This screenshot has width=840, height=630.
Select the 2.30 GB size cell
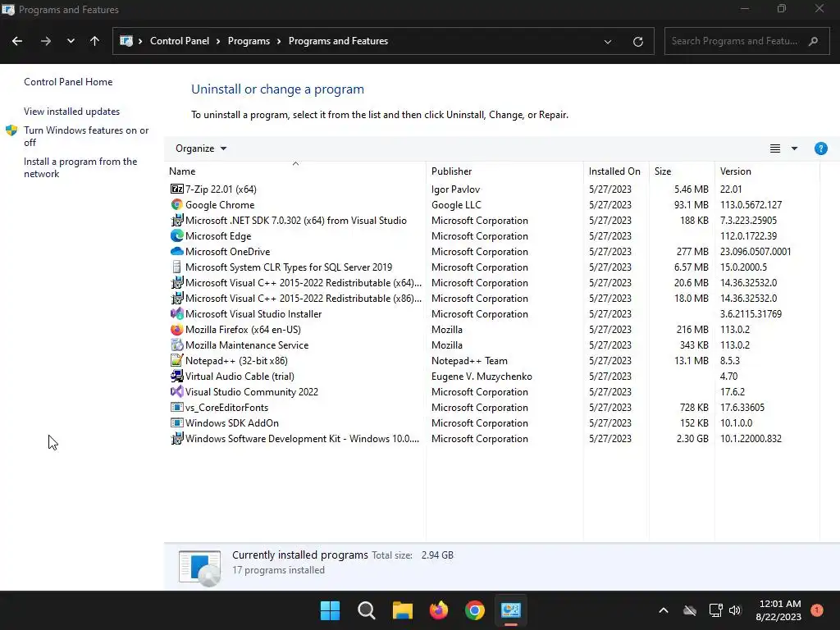pos(692,438)
